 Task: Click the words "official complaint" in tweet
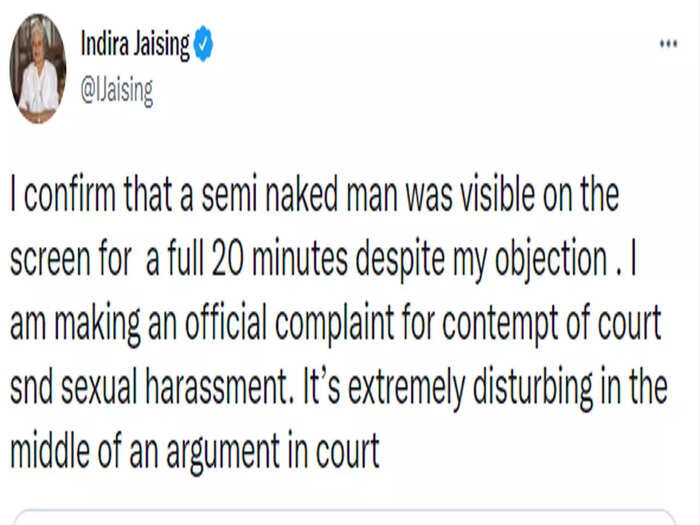click(x=290, y=325)
